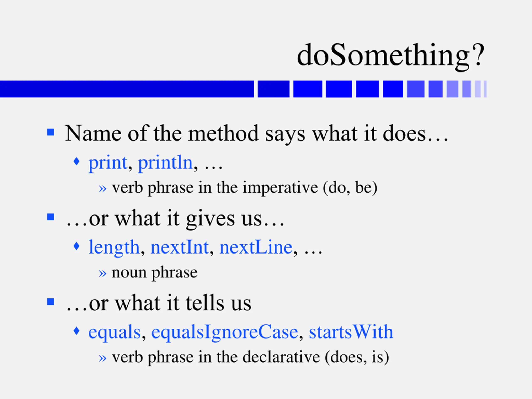Click square bullet beside '…or what it tells us'

50,302
